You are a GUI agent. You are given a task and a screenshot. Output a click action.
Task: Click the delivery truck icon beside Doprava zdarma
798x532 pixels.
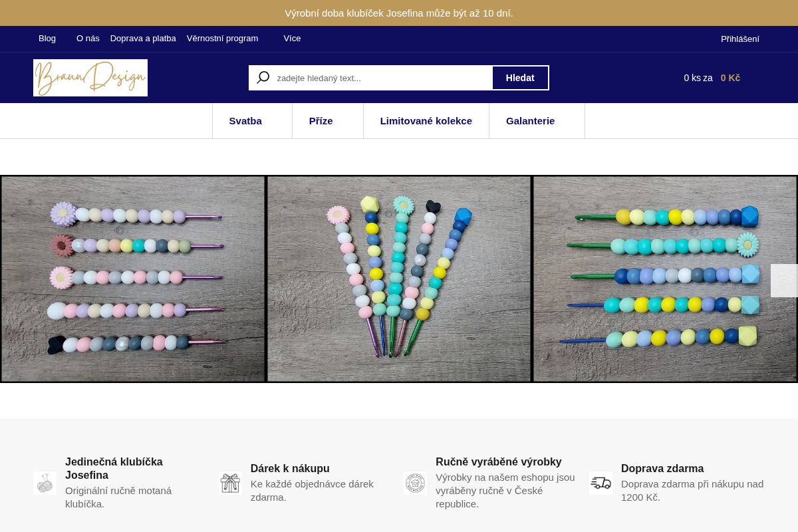[600, 483]
